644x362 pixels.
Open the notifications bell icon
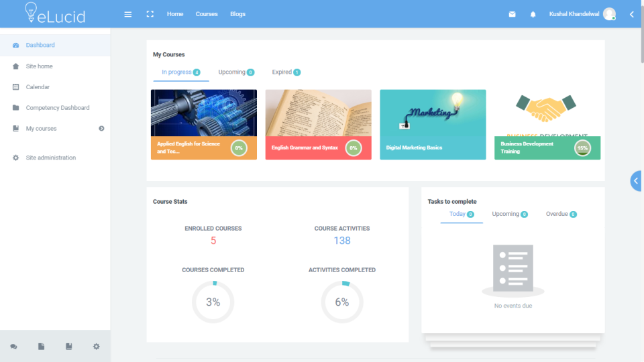click(533, 14)
